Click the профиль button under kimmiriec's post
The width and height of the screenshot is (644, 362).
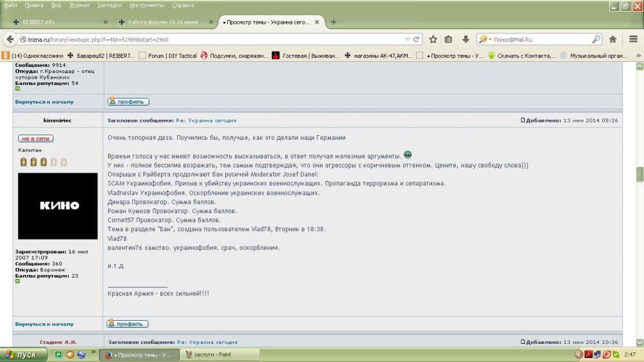(128, 323)
